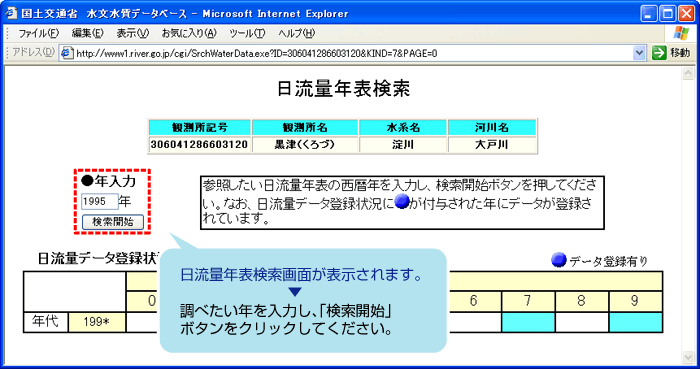Screen dimensions: 700x369
Task: Click the 検索開始 button
Action: [x=113, y=222]
